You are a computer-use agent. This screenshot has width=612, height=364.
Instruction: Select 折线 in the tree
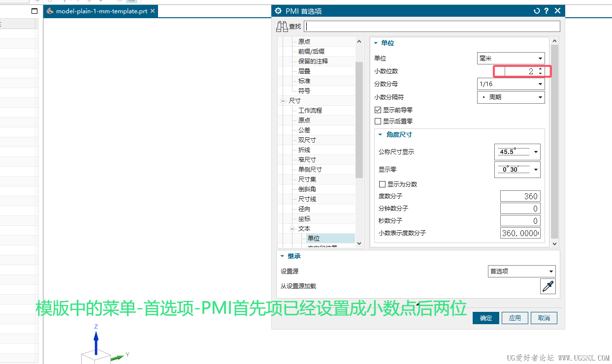[304, 150]
